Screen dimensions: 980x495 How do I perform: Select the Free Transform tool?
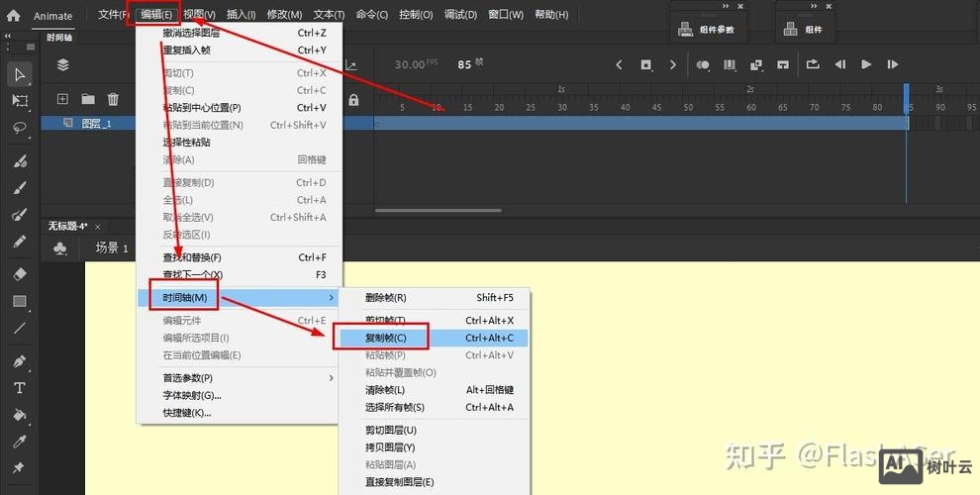pyautogui.click(x=20, y=101)
